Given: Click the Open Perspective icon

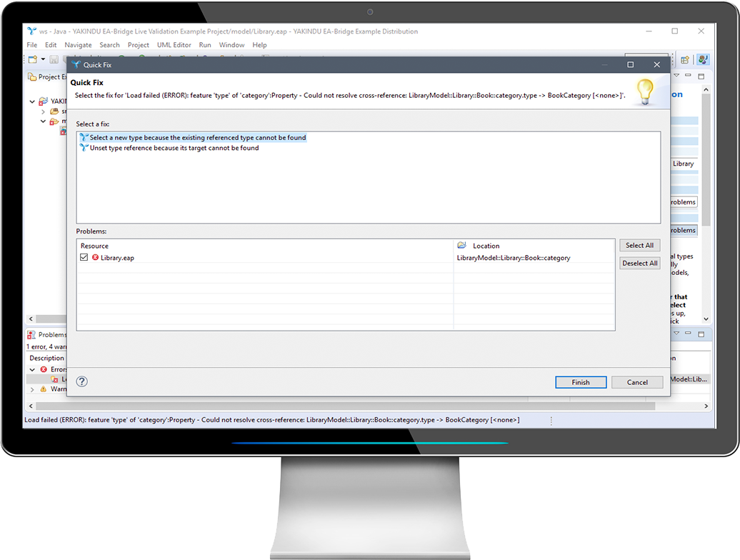Looking at the screenshot, I should click(x=685, y=59).
